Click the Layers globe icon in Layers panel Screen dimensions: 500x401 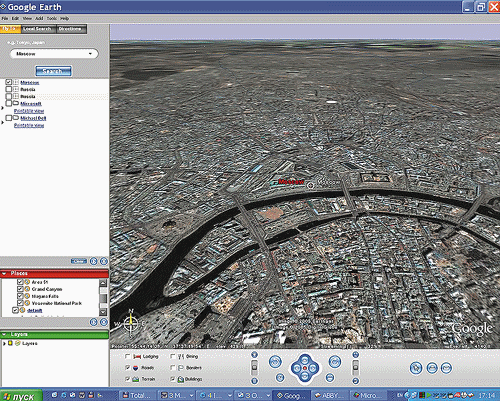(x=18, y=343)
